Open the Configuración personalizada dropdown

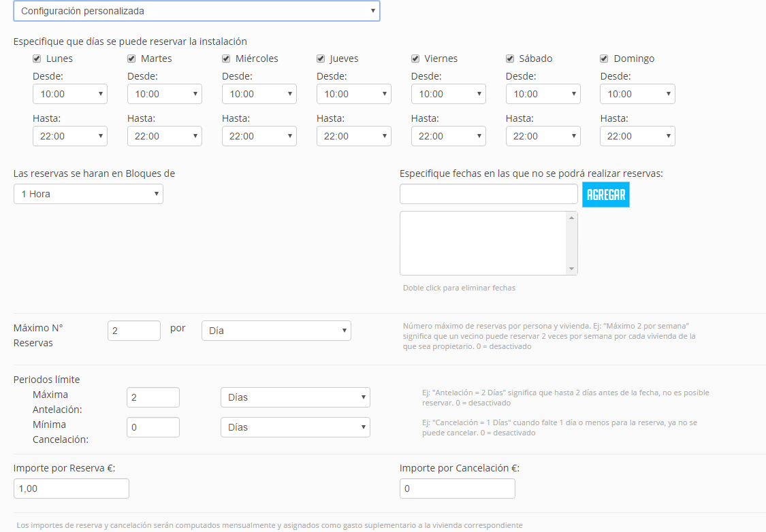point(196,11)
